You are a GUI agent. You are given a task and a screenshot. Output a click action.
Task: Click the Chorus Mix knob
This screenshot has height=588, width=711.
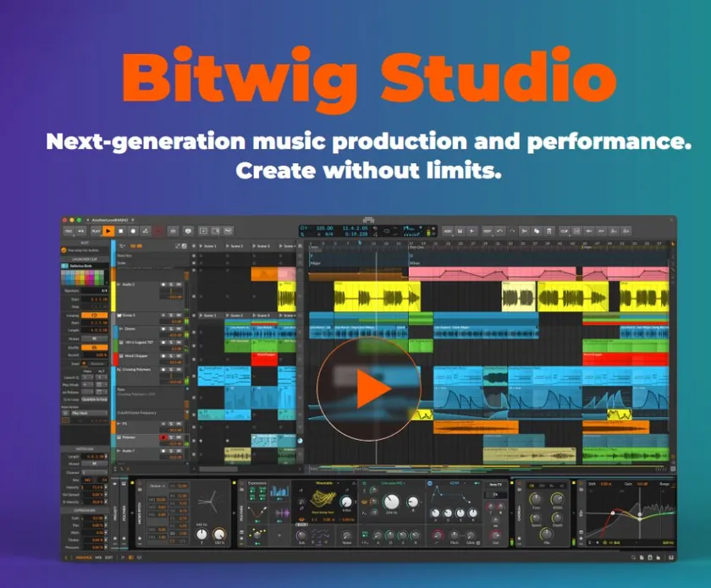pos(547,534)
